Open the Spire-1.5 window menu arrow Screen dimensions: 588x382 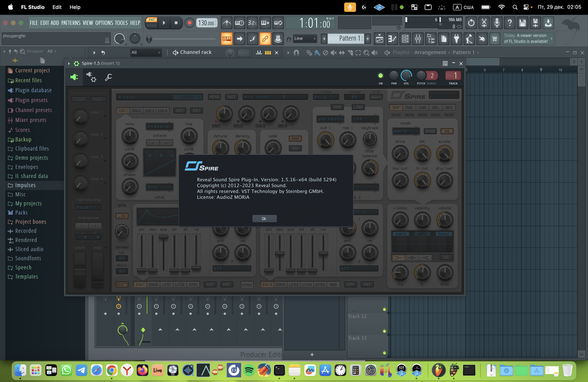click(69, 63)
